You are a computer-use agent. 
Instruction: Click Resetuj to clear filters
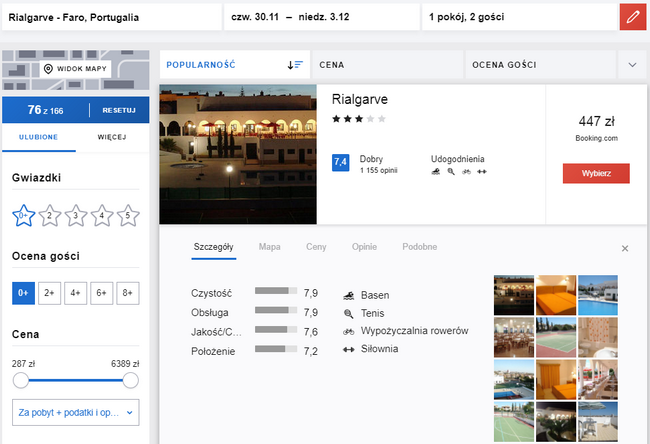[x=118, y=110]
